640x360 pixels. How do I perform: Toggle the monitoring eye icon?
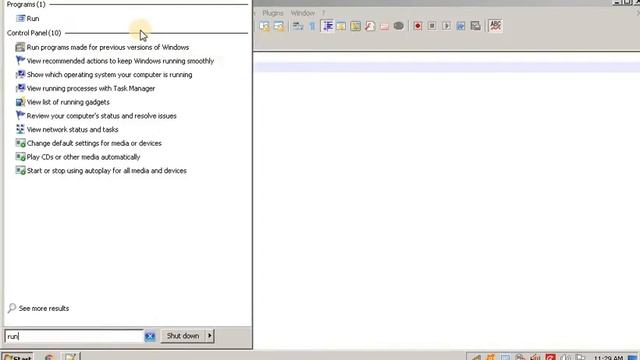click(x=398, y=26)
